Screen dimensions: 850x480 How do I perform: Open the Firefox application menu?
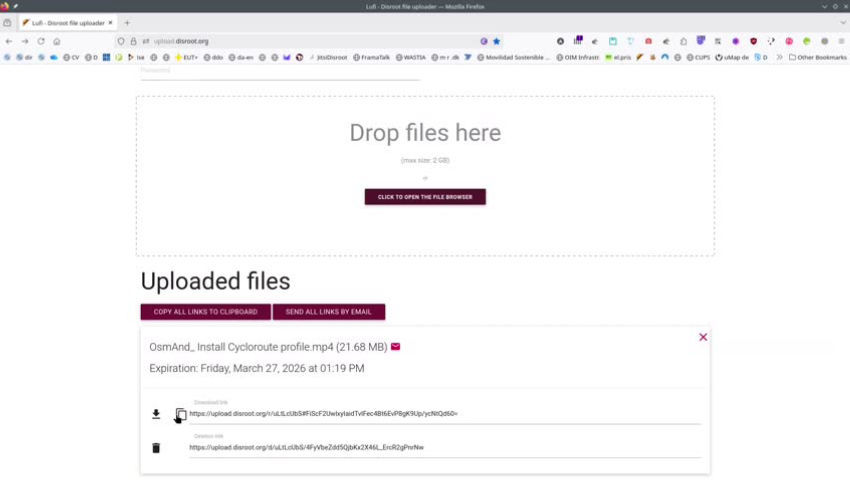pos(839,41)
